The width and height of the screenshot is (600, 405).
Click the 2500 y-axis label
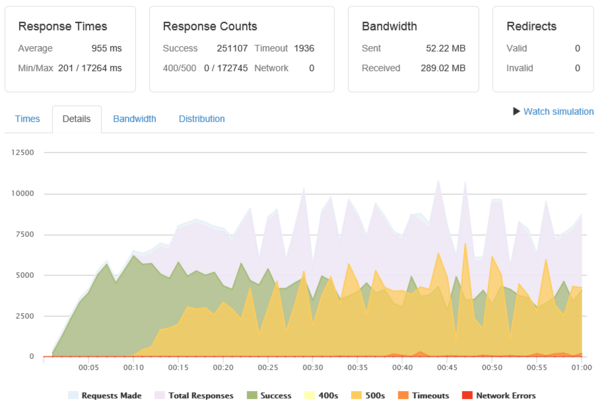pyautogui.click(x=25, y=316)
